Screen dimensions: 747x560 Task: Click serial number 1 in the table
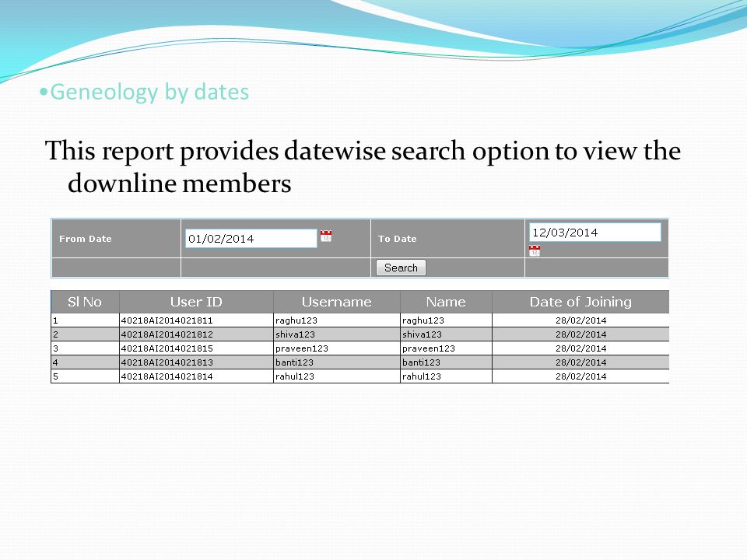[x=55, y=320]
